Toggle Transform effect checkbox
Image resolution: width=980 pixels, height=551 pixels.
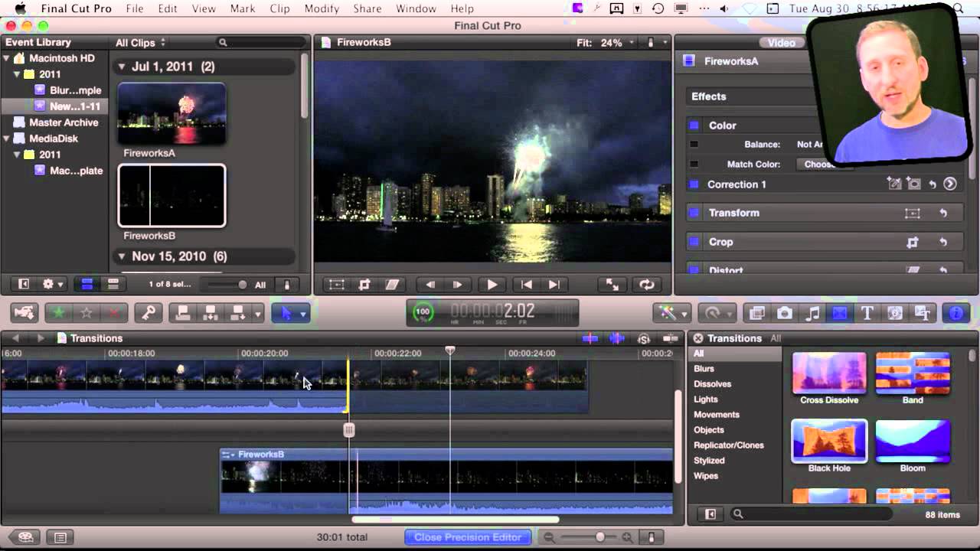tap(694, 213)
